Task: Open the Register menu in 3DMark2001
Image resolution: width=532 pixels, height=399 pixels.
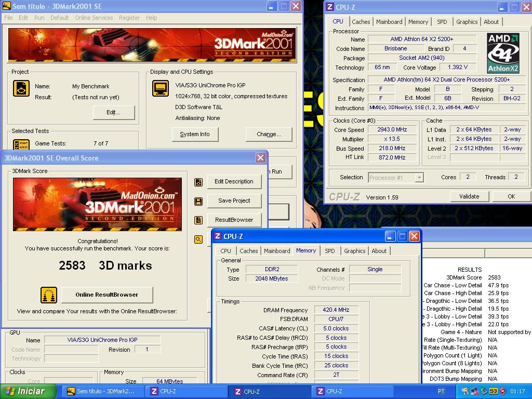Action: coord(129,18)
